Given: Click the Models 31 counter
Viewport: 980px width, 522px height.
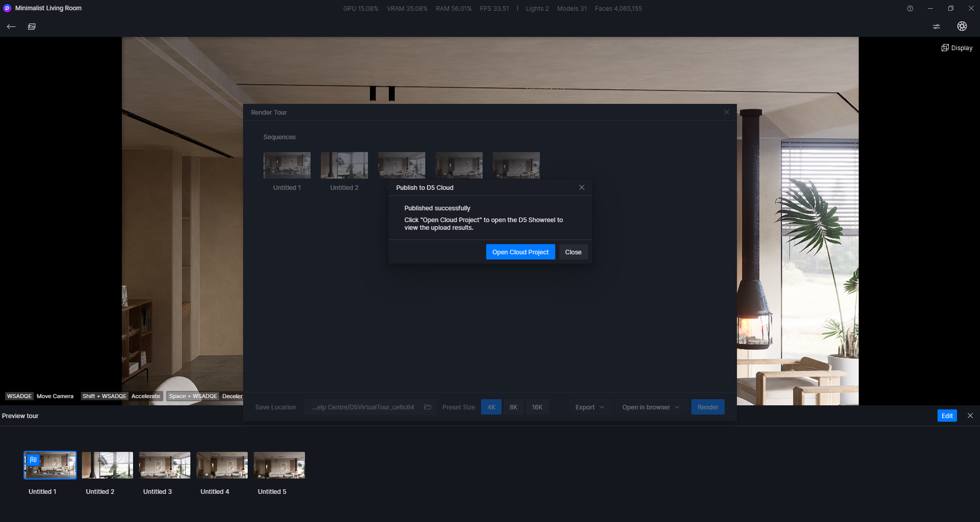Looking at the screenshot, I should tap(572, 8).
